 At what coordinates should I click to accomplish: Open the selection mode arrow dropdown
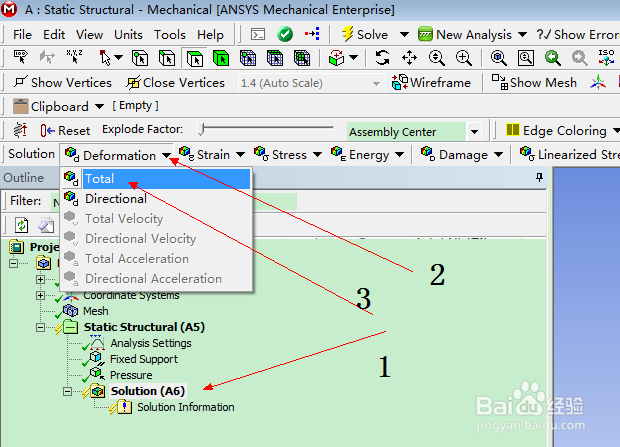click(x=119, y=58)
